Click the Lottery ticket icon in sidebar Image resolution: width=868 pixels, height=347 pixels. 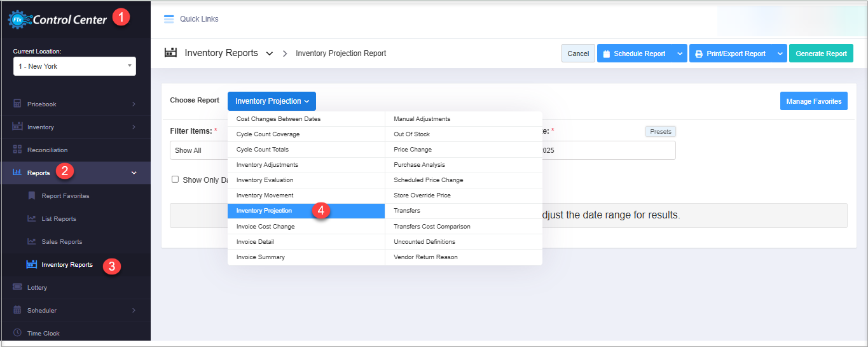[x=18, y=287]
